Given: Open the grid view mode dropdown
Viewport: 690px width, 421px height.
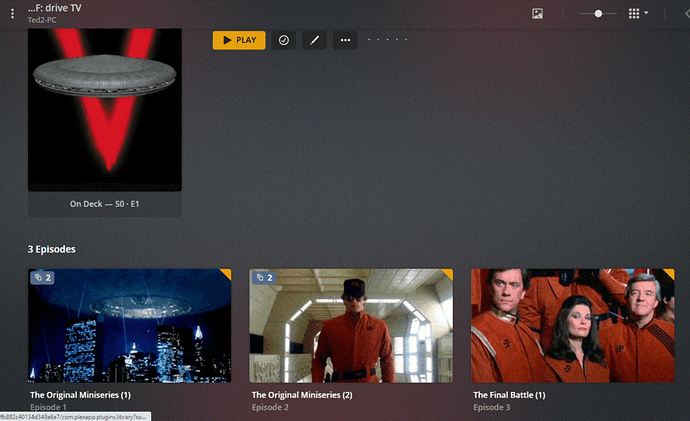Looking at the screenshot, I should click(x=638, y=13).
